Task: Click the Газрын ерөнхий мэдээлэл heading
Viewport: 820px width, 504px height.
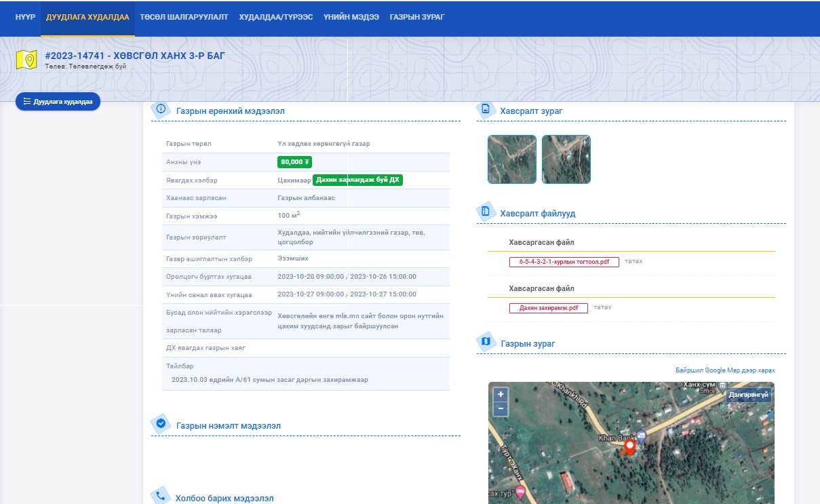Action: pos(231,111)
